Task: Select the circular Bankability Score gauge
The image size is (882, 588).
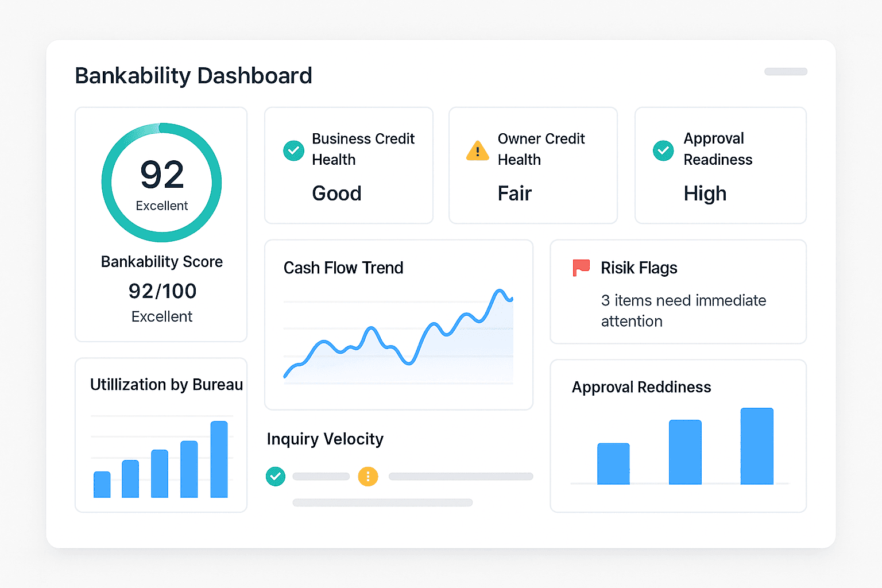Action: tap(161, 181)
